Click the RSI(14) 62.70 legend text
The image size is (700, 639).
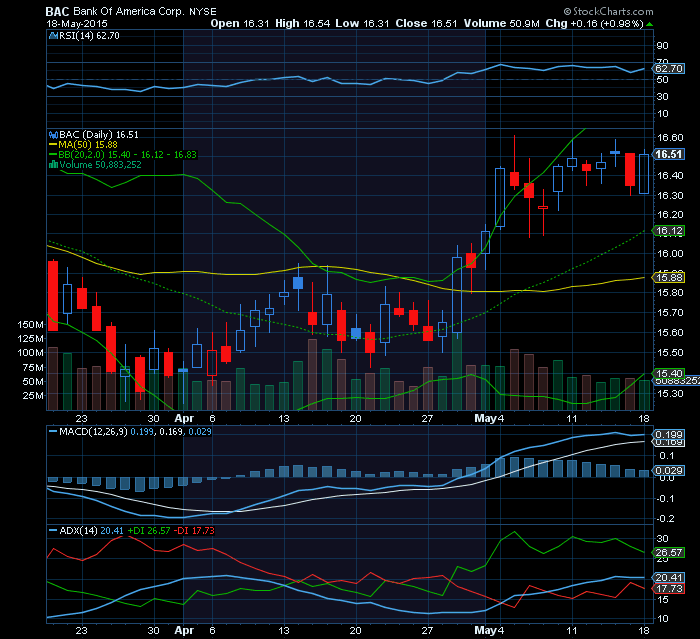89,36
